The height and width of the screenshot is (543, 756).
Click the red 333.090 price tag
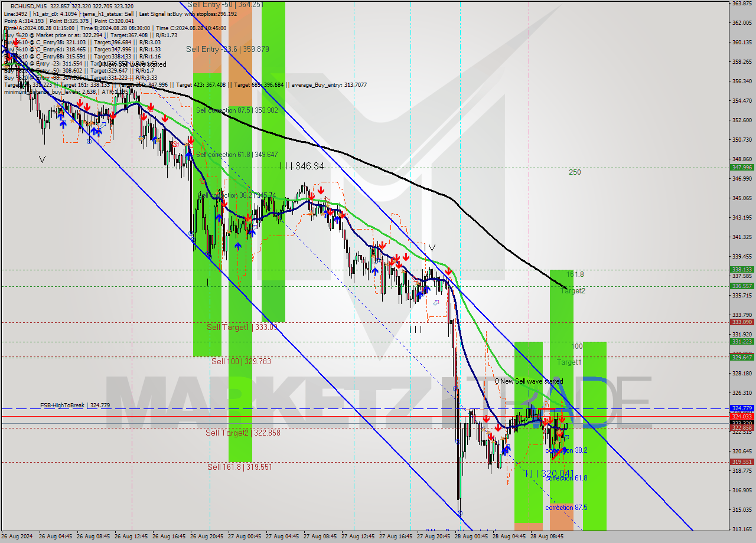tap(742, 322)
